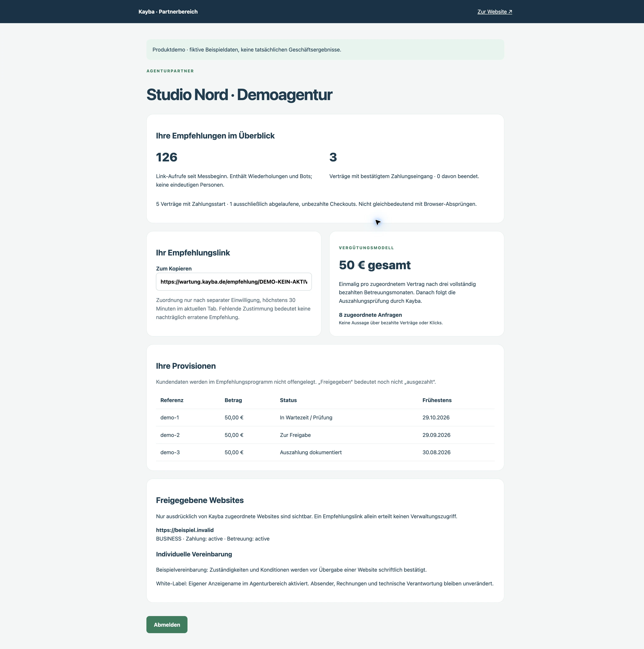Click the VERGÜTUNGSMODELL label

pos(366,248)
